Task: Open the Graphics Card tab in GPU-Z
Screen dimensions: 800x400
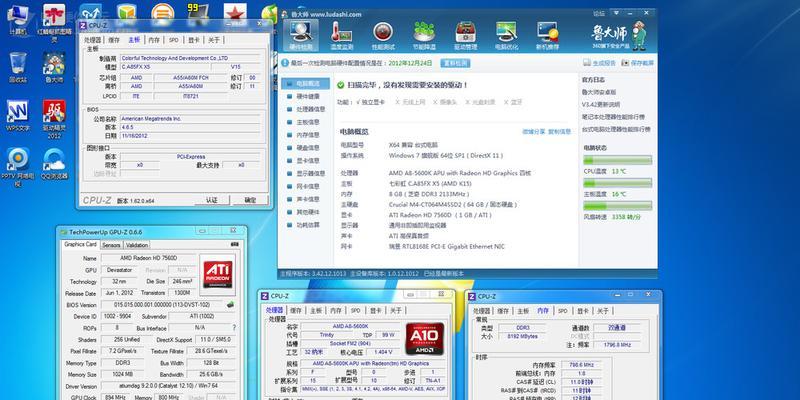Action: (x=80, y=244)
